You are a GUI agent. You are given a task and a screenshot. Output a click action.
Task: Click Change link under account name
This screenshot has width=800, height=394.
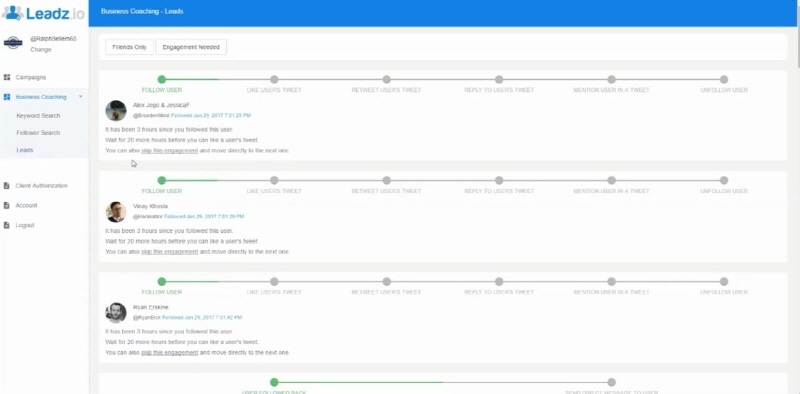(41, 50)
